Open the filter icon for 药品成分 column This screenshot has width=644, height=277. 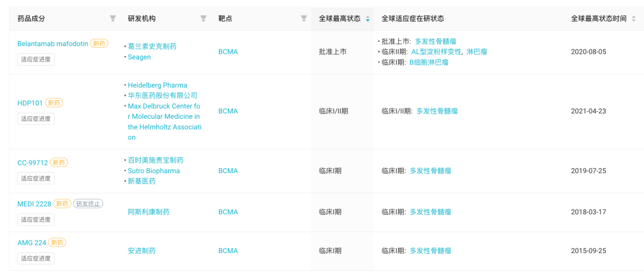pyautogui.click(x=113, y=19)
